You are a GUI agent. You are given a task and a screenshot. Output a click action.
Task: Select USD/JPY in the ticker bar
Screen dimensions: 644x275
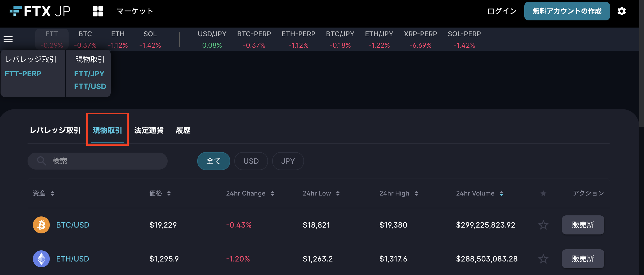(212, 39)
